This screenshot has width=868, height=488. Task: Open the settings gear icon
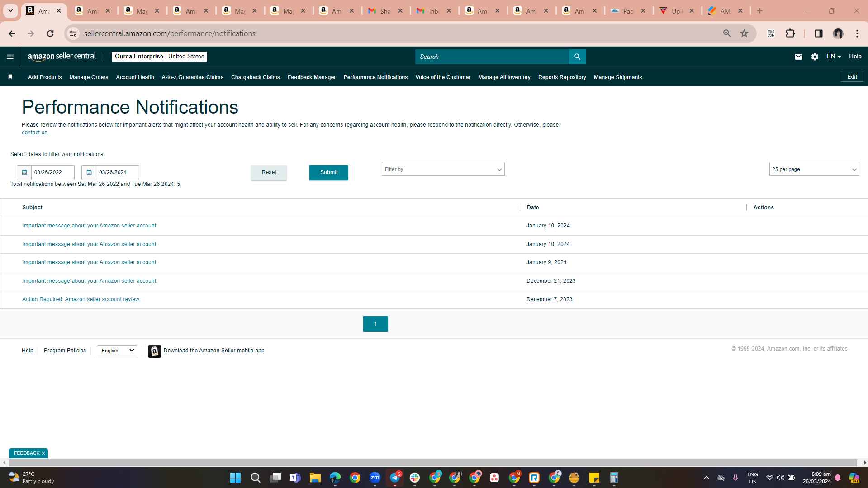815,57
